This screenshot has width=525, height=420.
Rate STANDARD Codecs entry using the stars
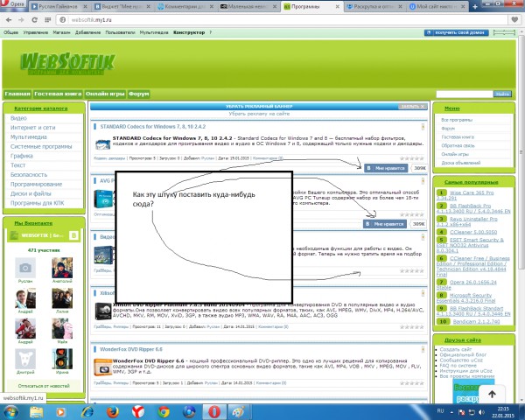click(x=412, y=158)
